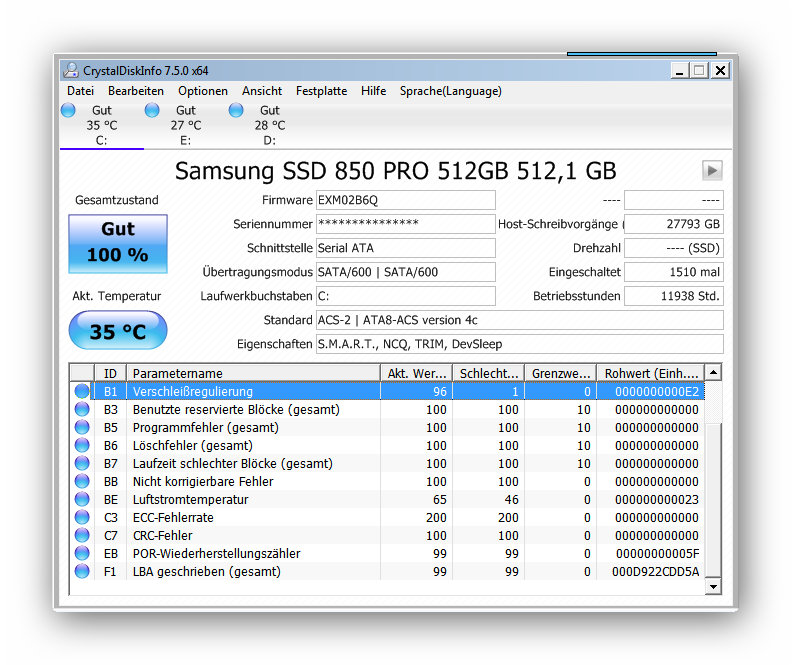Click status orb of attribute C3
Screen dimensions: 792x665
tap(82, 517)
